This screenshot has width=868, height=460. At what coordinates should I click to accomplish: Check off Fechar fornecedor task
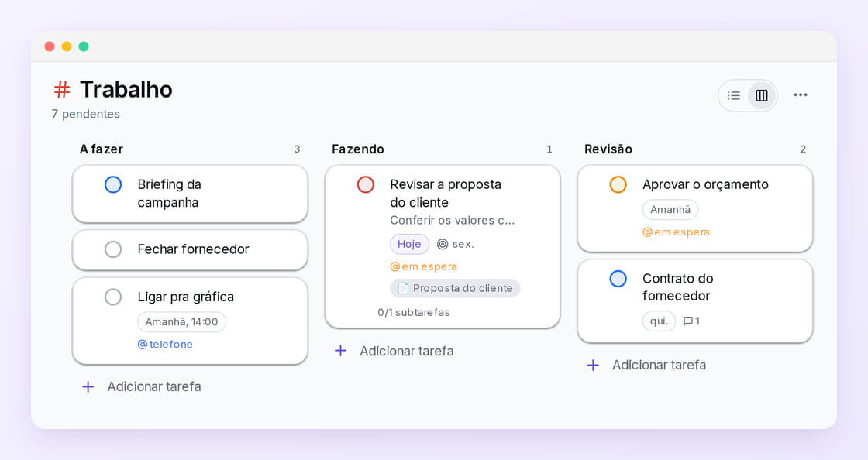click(x=113, y=249)
